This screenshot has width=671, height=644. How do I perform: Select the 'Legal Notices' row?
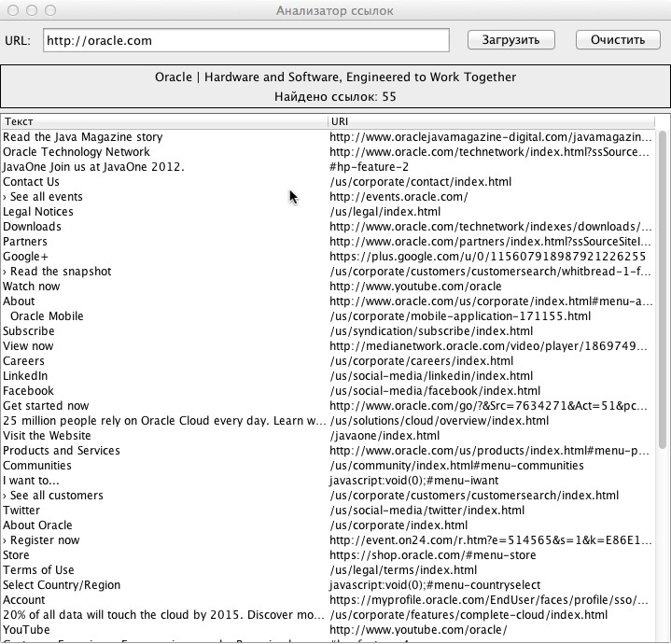point(329,212)
